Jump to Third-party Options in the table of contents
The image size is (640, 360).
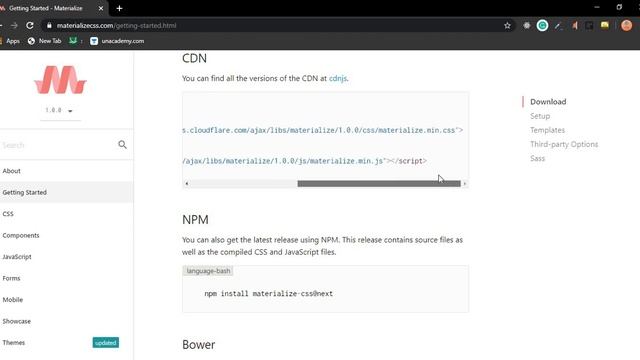coord(564,144)
